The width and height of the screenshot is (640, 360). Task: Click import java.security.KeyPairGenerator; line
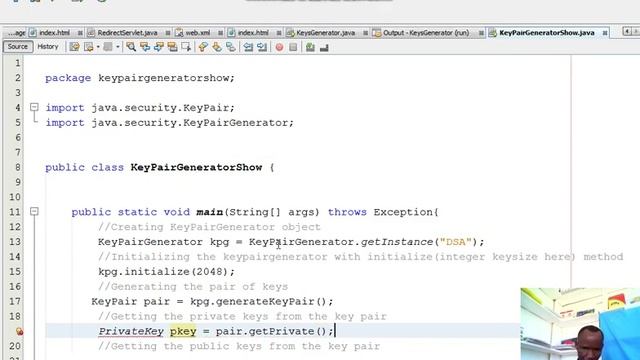click(x=169, y=122)
